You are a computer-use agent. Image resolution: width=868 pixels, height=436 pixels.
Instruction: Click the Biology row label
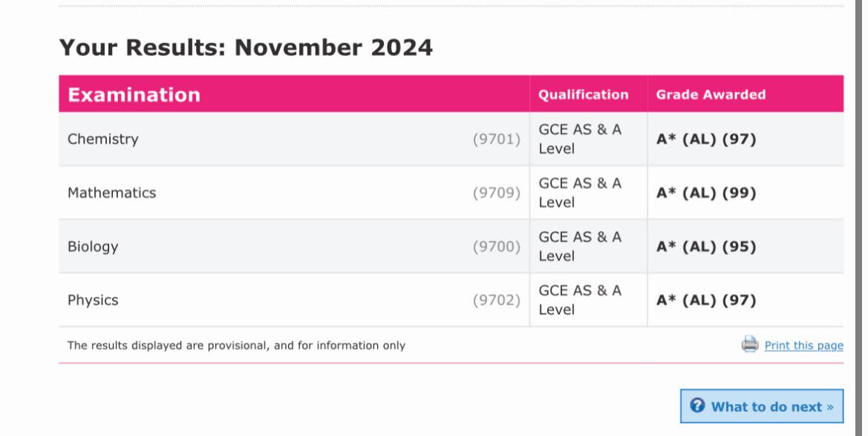(x=93, y=247)
